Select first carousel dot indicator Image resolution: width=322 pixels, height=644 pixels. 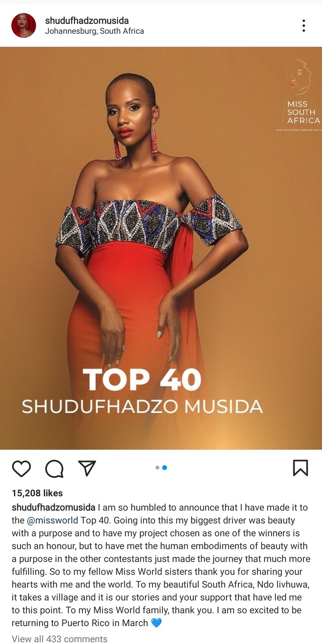point(157,468)
